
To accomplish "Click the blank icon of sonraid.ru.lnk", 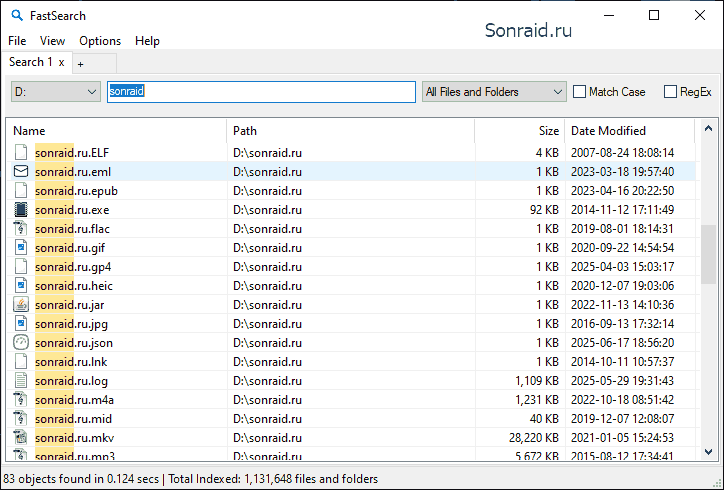I will 21,361.
